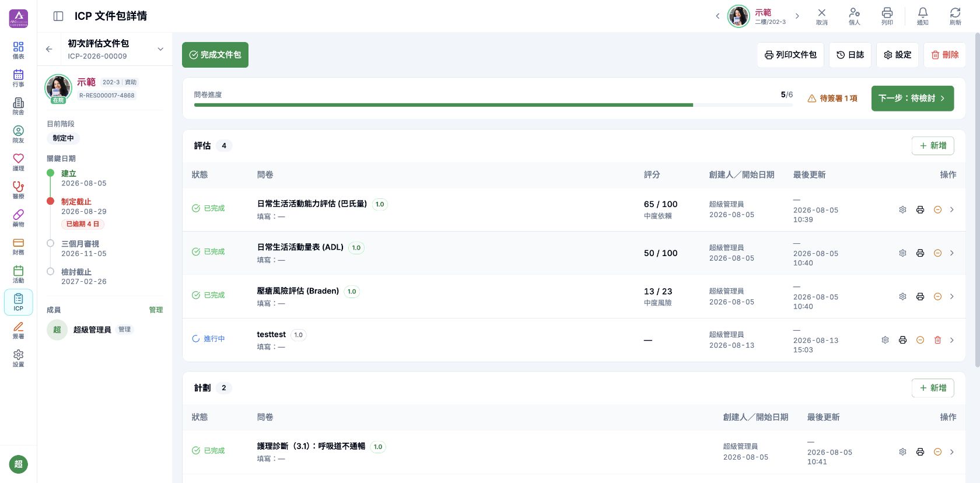The height and width of the screenshot is (483, 980).
Task: Select ICP in the sidebar
Action: [19, 302]
